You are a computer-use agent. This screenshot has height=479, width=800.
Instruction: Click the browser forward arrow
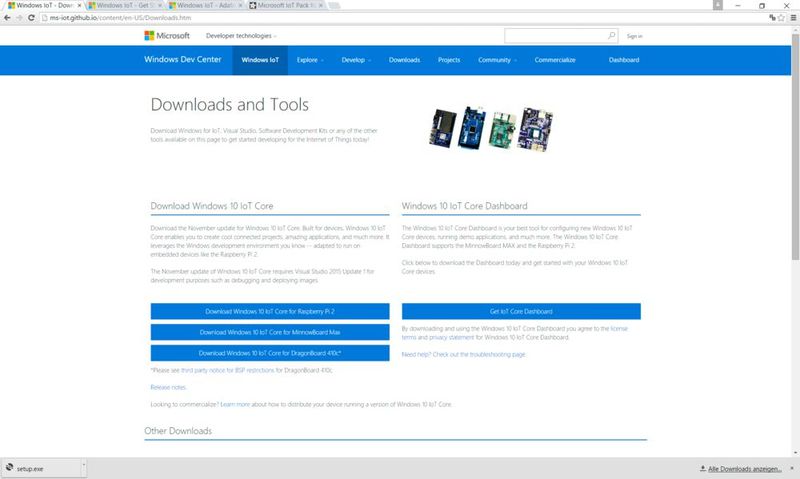(19, 17)
